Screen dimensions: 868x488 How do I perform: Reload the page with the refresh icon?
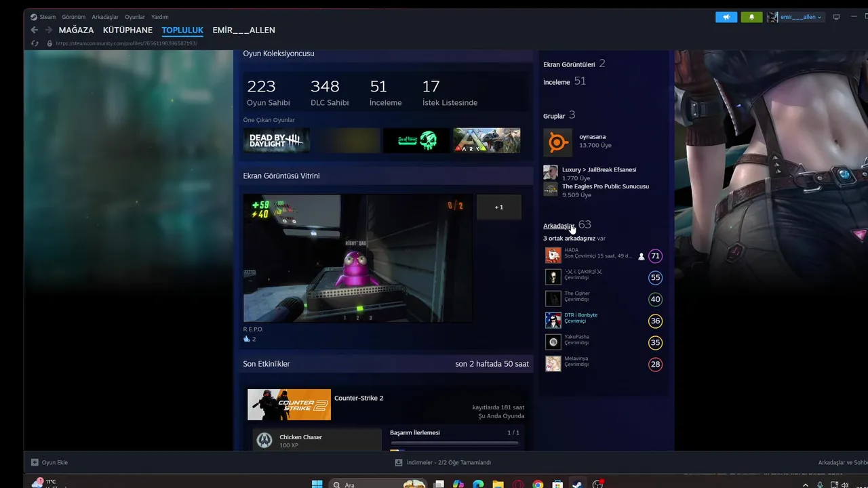(35, 43)
